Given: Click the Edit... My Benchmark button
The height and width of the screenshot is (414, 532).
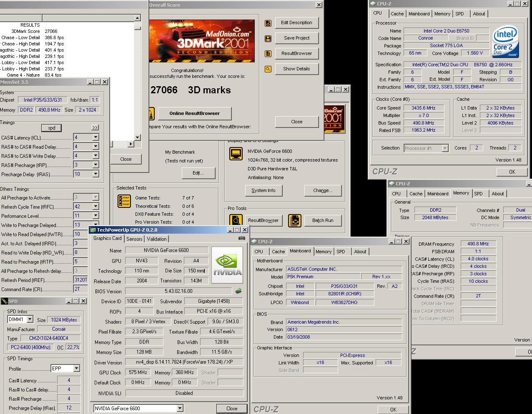Looking at the screenshot, I should [198, 173].
